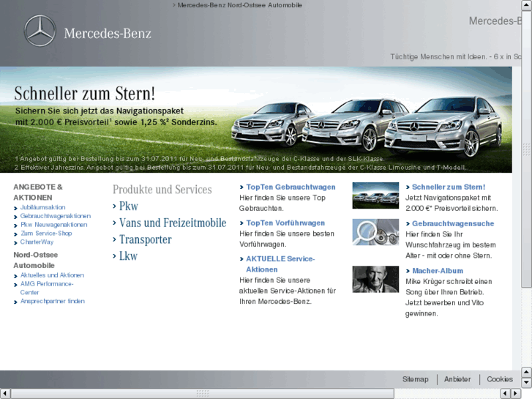This screenshot has height=399, width=532.
Task: Click the arrow bullet beside Pkw
Action: point(114,206)
